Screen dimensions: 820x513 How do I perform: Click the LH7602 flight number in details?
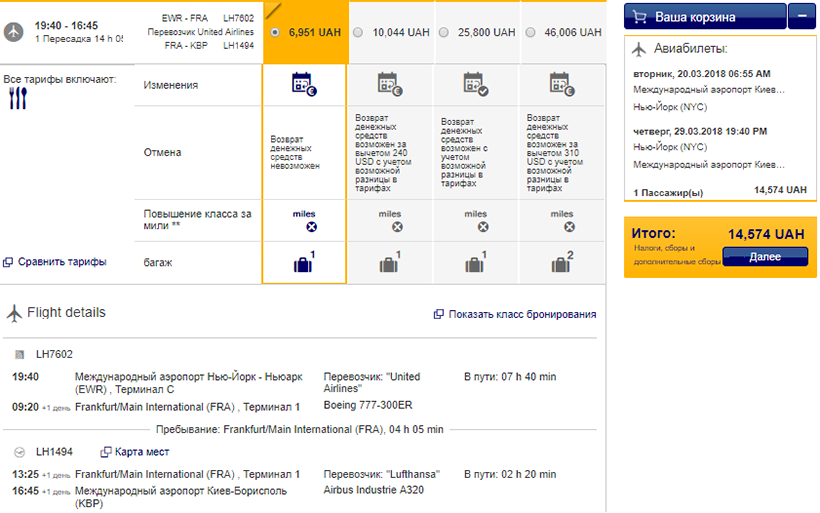pos(54,354)
